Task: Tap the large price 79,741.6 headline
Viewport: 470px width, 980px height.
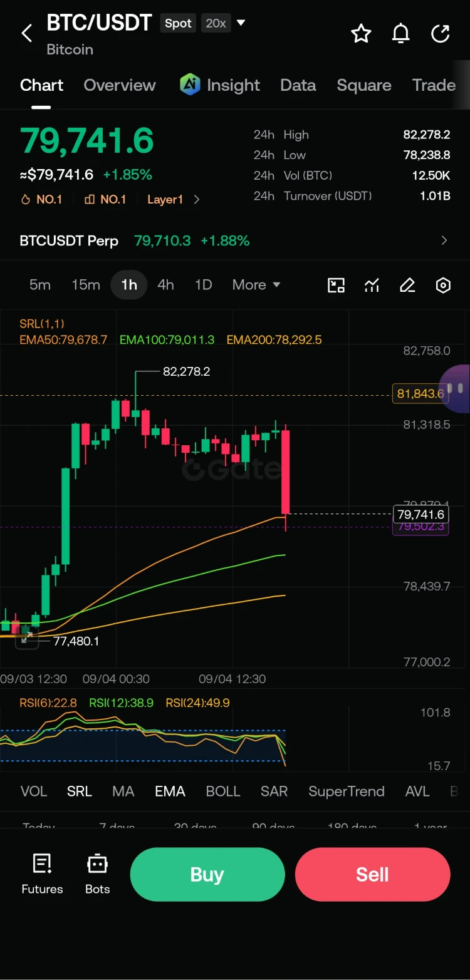Action: tap(87, 140)
